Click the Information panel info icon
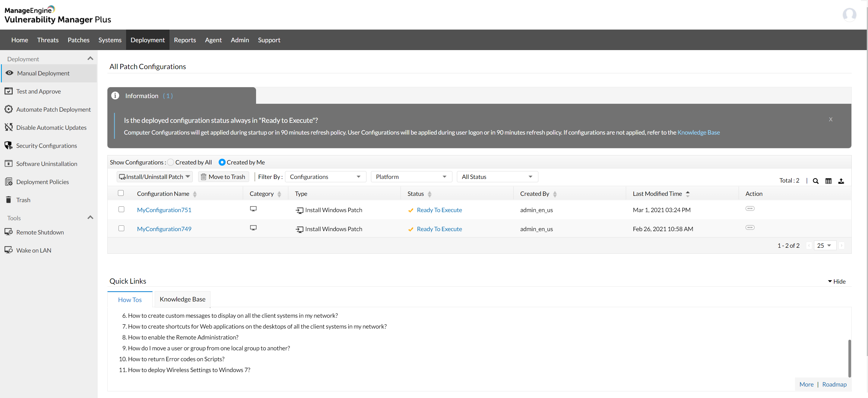 115,95
